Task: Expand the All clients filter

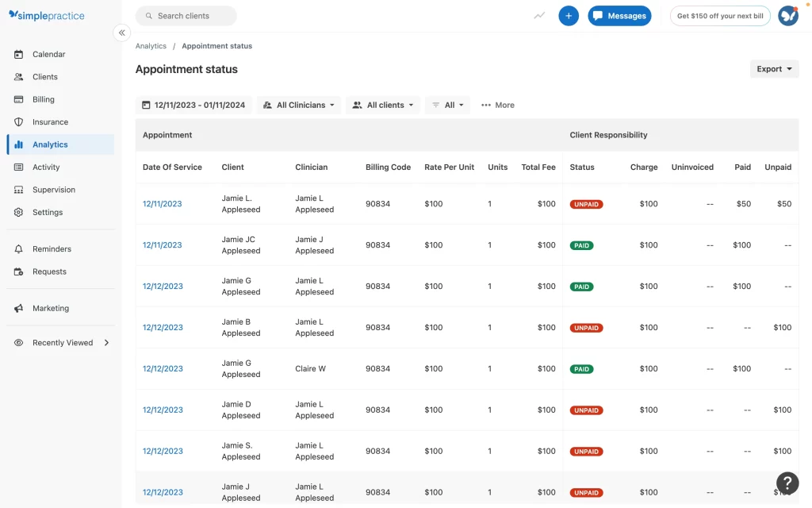Action: tap(384, 105)
